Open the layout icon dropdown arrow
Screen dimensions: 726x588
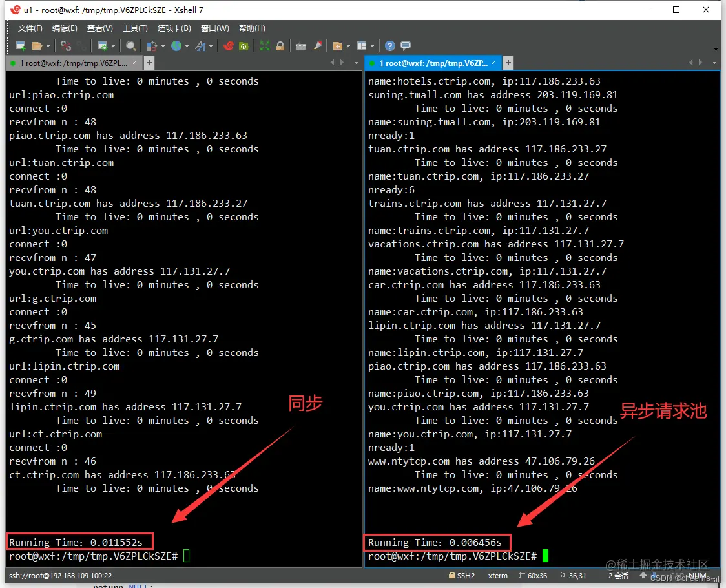pos(372,46)
